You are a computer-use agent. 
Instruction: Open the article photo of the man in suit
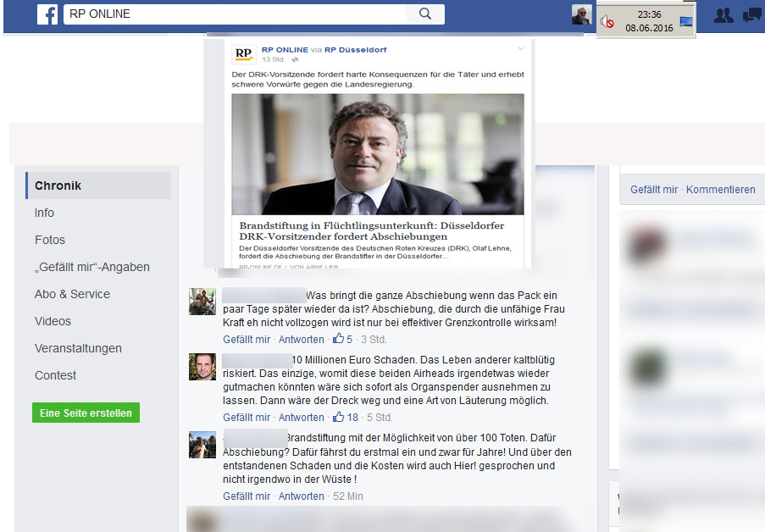tap(378, 154)
